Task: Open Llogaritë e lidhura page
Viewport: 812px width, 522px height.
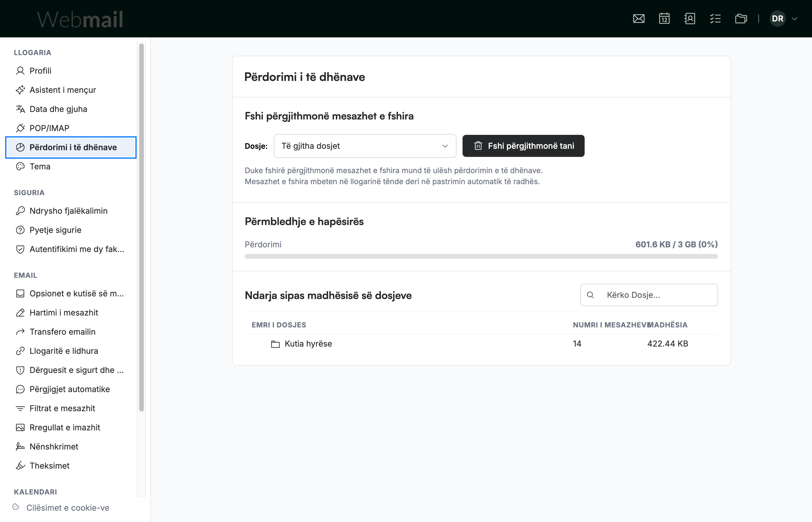Action: click(71, 351)
